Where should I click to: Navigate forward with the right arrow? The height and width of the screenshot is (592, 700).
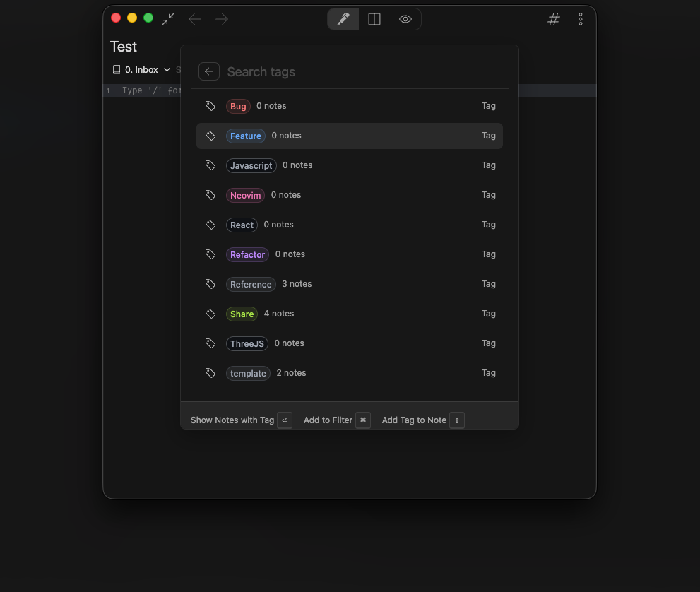[x=222, y=19]
